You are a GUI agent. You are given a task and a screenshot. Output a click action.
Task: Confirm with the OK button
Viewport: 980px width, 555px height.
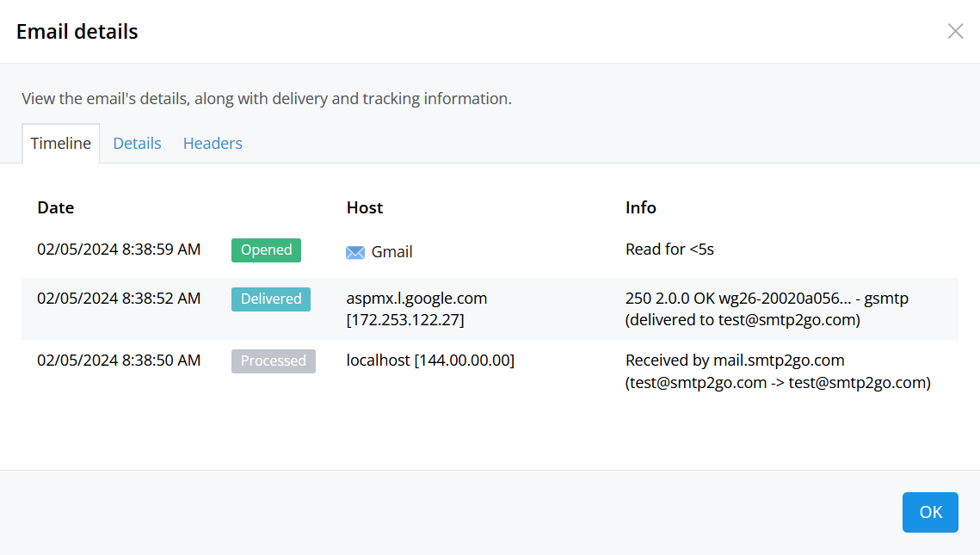coord(930,512)
